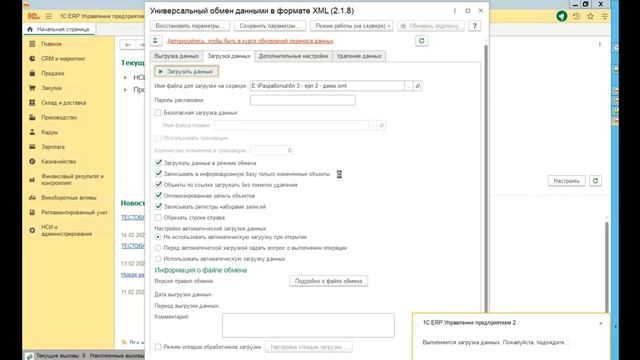Click the dialog's vertical scrollbar

click(486, 179)
